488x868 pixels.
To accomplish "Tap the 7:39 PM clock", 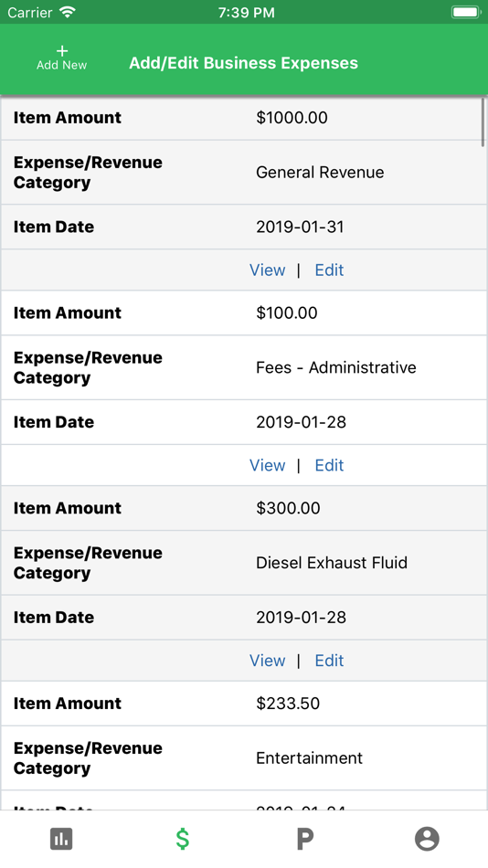I will [x=246, y=12].
